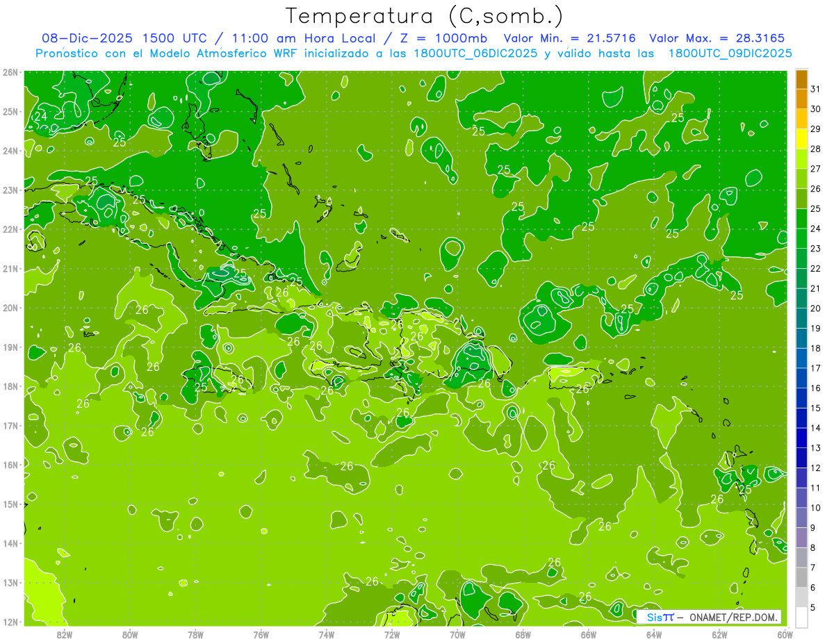Click the "26N" latitude axis label
Viewport: 834px width, 644px height.
coord(10,72)
